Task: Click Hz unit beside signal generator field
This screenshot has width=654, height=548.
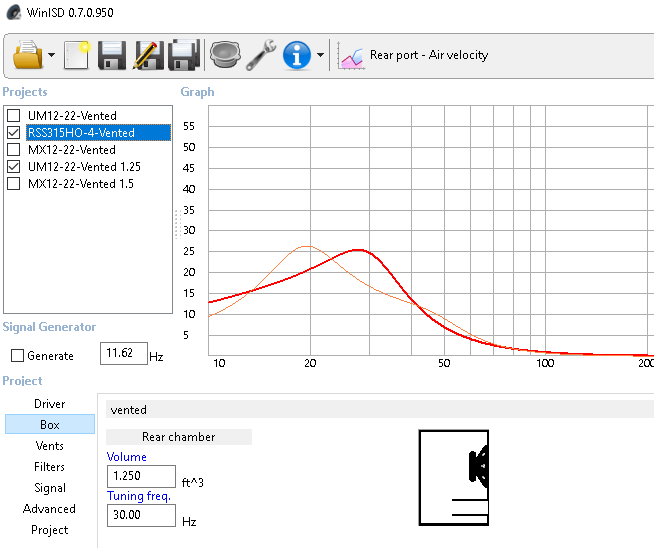Action: tap(156, 357)
